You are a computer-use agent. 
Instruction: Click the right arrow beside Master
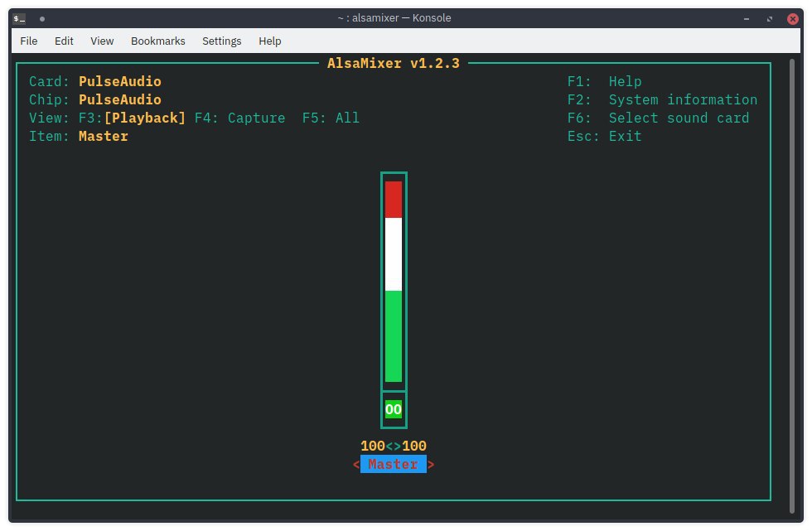[x=431, y=464]
